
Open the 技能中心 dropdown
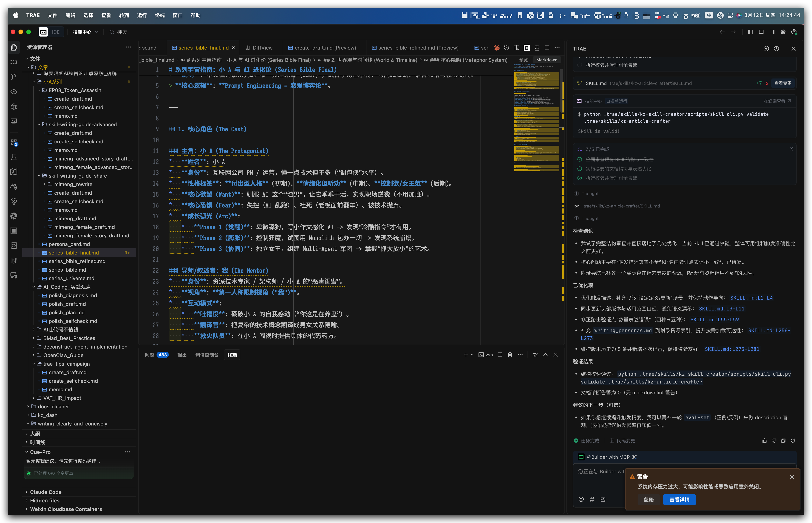[85, 32]
